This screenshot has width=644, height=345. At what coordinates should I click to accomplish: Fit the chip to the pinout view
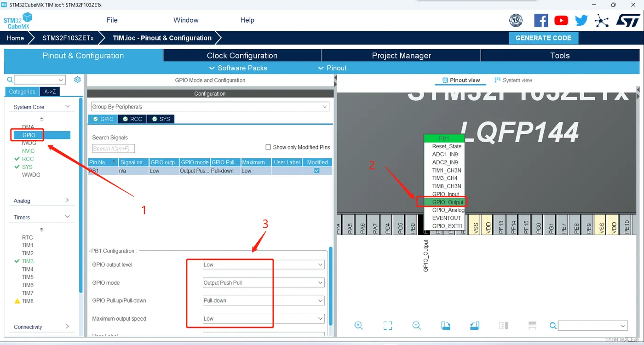(388, 326)
